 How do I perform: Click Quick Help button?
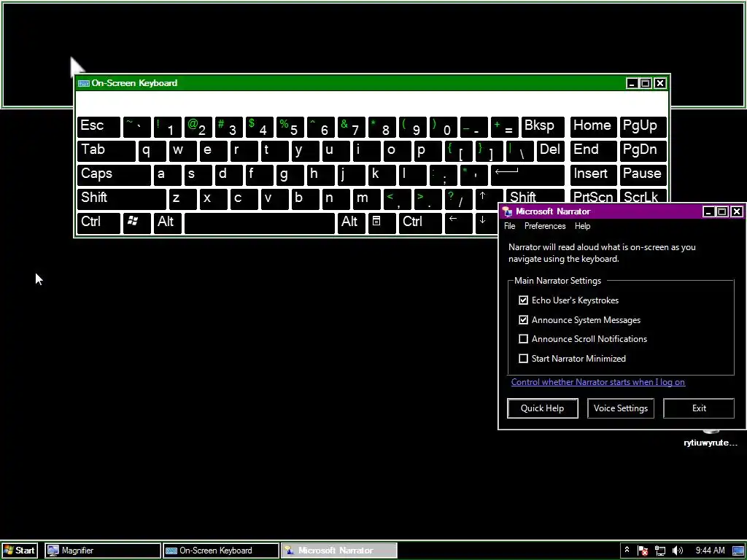click(x=542, y=408)
